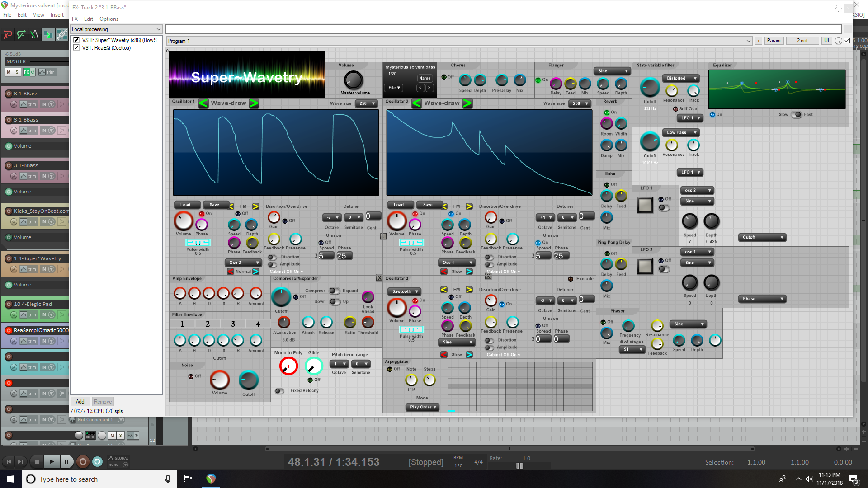Click the Glide knob

[x=313, y=366]
